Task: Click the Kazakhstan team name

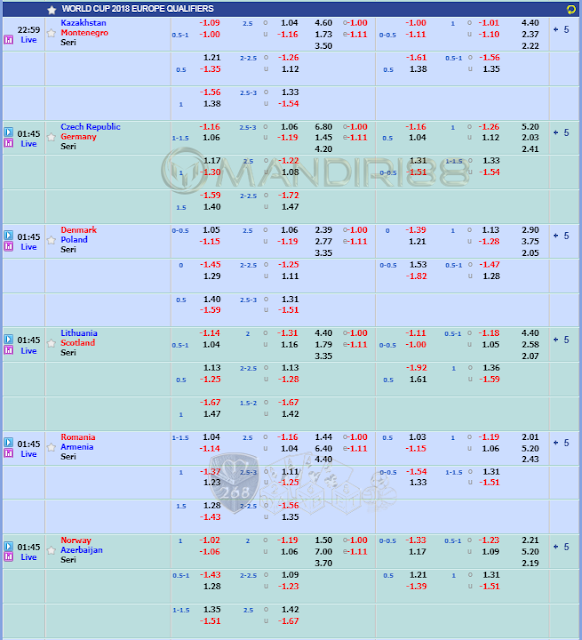Action: pyautogui.click(x=83, y=23)
